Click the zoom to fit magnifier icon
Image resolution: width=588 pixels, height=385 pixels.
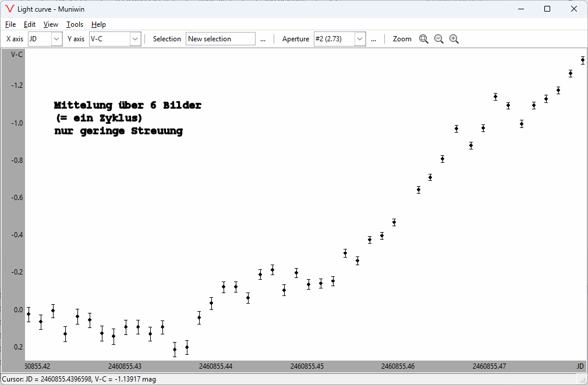pyautogui.click(x=423, y=39)
